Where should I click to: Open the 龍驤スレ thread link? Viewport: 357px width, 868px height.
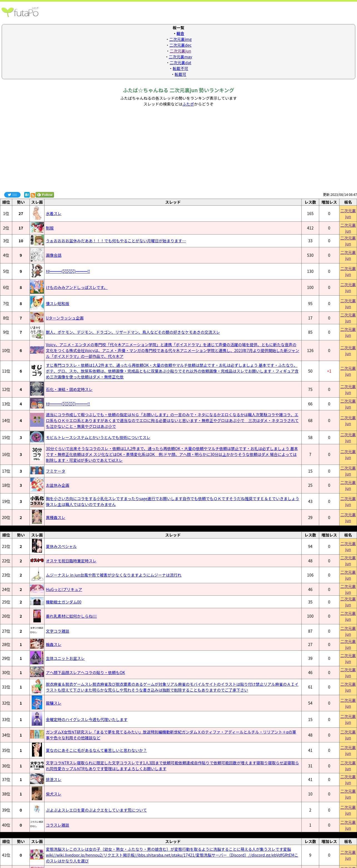point(54,703)
